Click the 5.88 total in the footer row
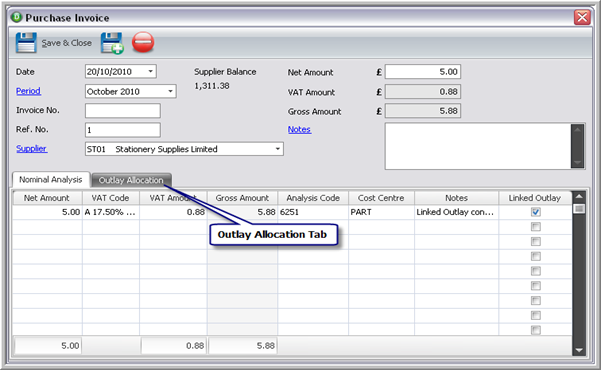The height and width of the screenshot is (370, 601). tap(242, 345)
